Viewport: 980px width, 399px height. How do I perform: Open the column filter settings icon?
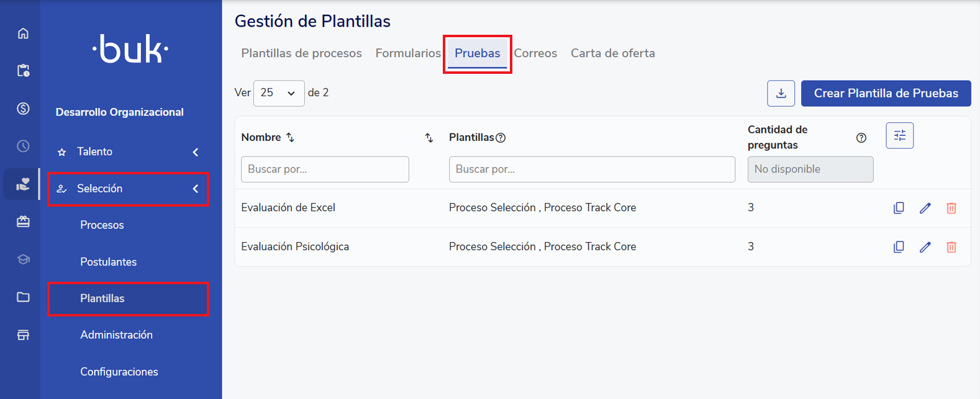[899, 135]
